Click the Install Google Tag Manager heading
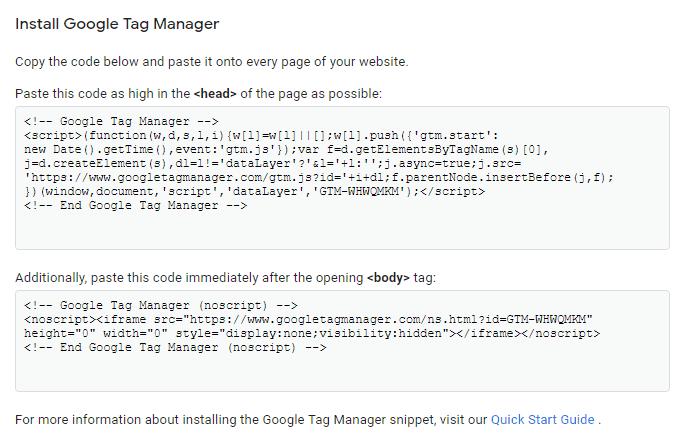 [117, 22]
